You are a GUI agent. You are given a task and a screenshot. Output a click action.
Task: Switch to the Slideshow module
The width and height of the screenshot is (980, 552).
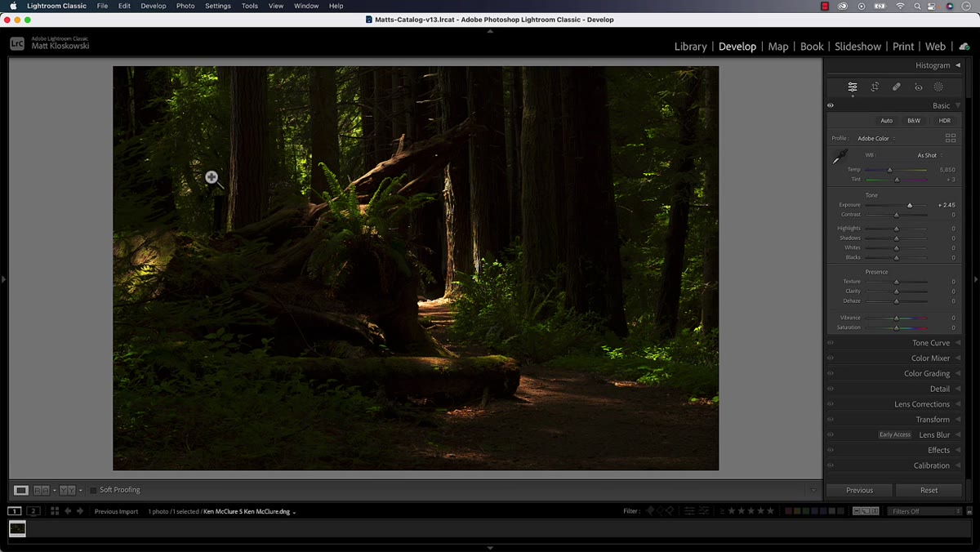857,47
